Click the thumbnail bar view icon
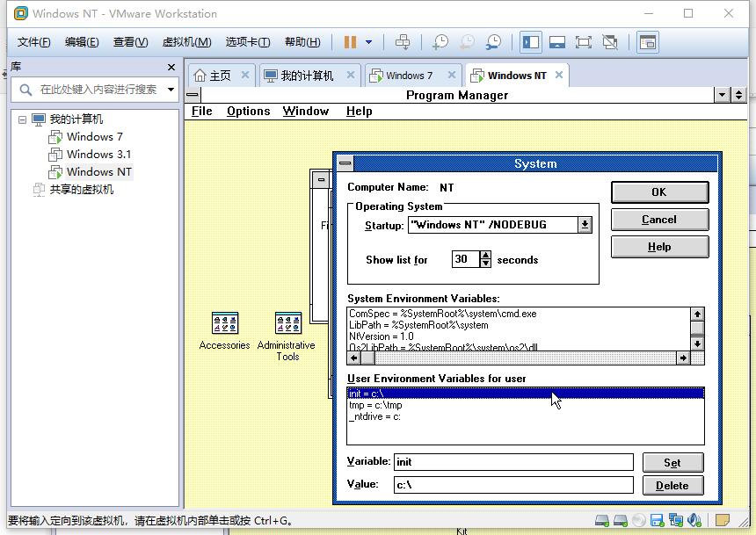This screenshot has height=535, width=756. (x=556, y=42)
